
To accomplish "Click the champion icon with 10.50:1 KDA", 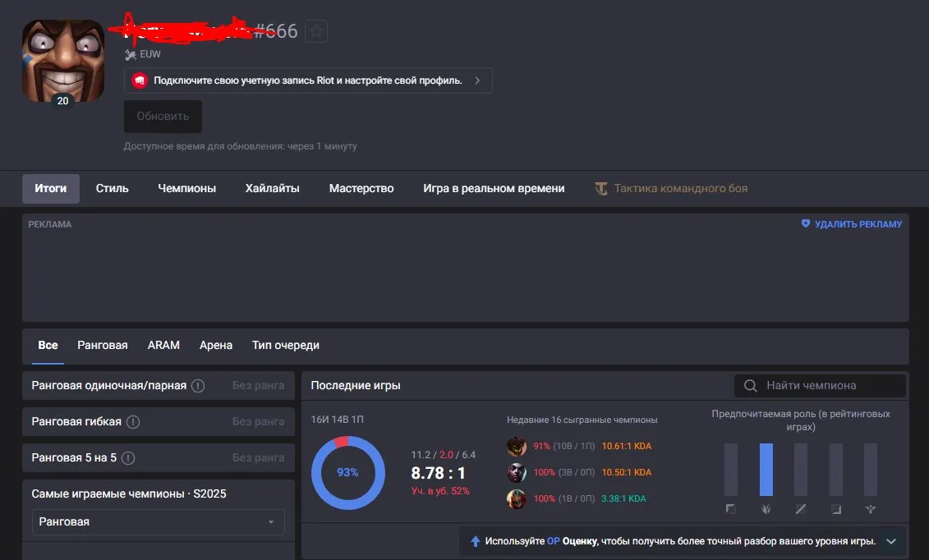I will [x=517, y=472].
